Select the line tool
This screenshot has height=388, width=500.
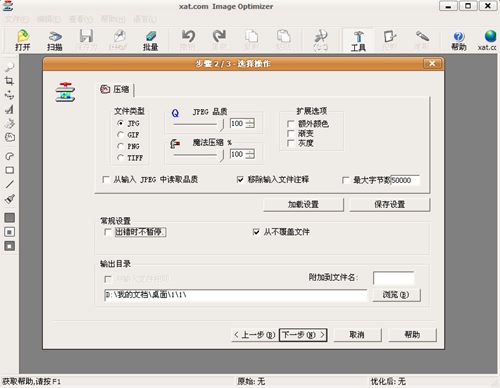pos(9,184)
